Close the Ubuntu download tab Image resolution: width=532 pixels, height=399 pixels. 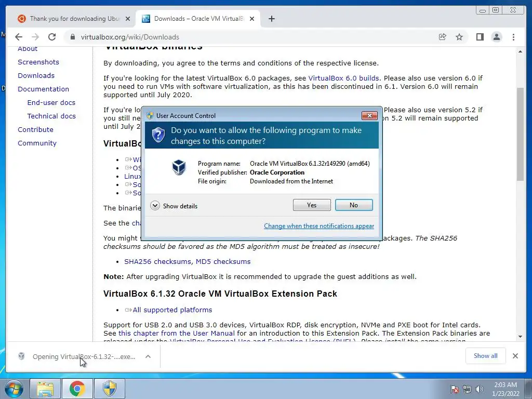coord(128,19)
